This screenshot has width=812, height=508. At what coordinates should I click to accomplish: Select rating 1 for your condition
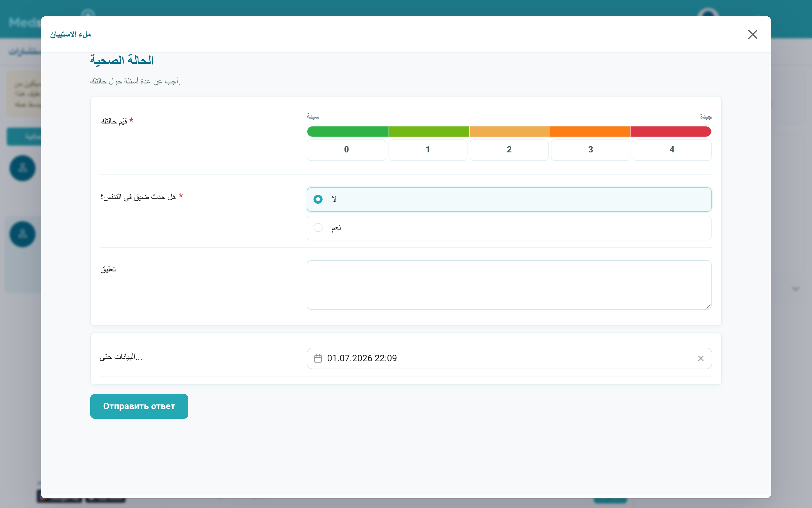tap(428, 150)
